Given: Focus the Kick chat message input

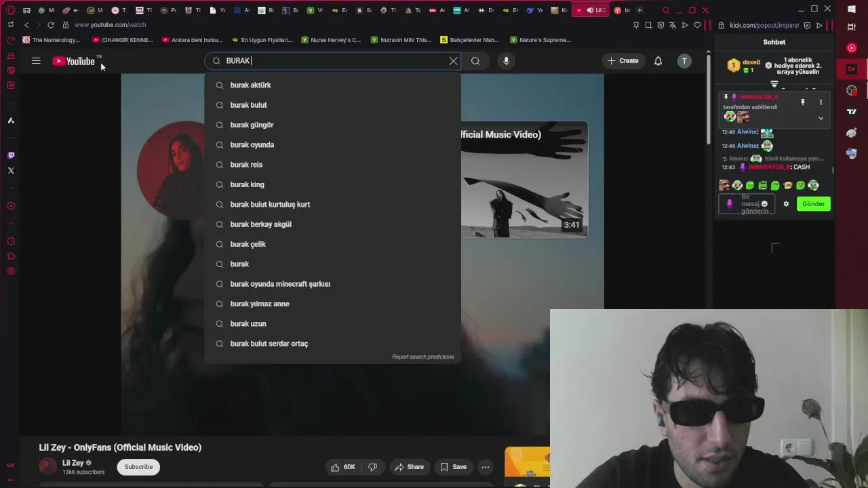Looking at the screenshot, I should 746,204.
